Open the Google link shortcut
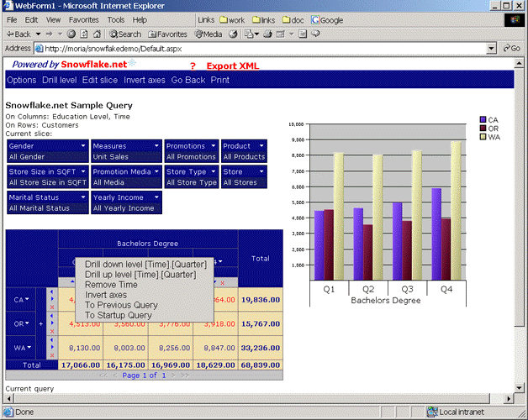This screenshot has height=420, width=528. click(x=327, y=20)
